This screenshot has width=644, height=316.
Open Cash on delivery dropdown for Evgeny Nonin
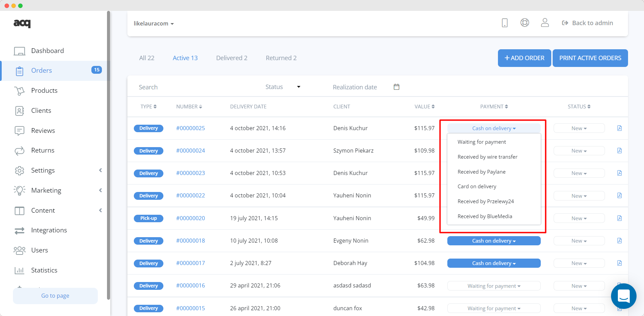[x=494, y=241]
